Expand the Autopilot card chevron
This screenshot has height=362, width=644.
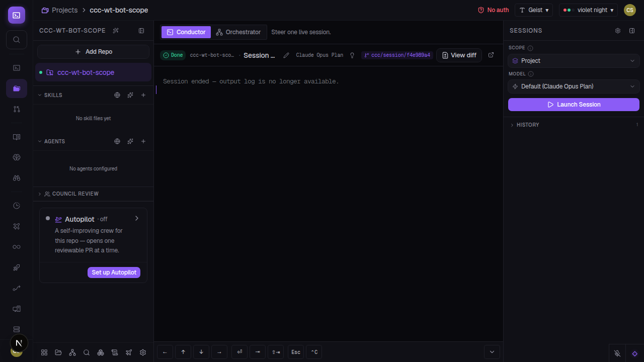pos(137,218)
